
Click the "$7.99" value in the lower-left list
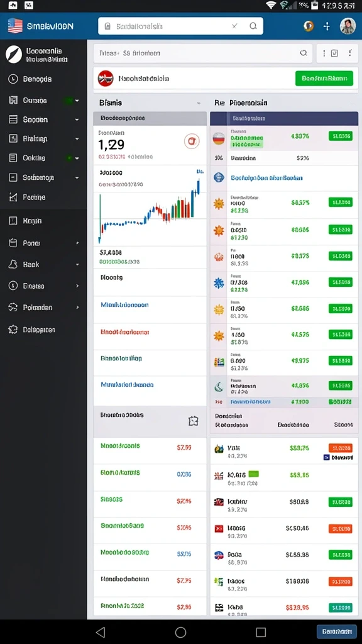(x=184, y=447)
